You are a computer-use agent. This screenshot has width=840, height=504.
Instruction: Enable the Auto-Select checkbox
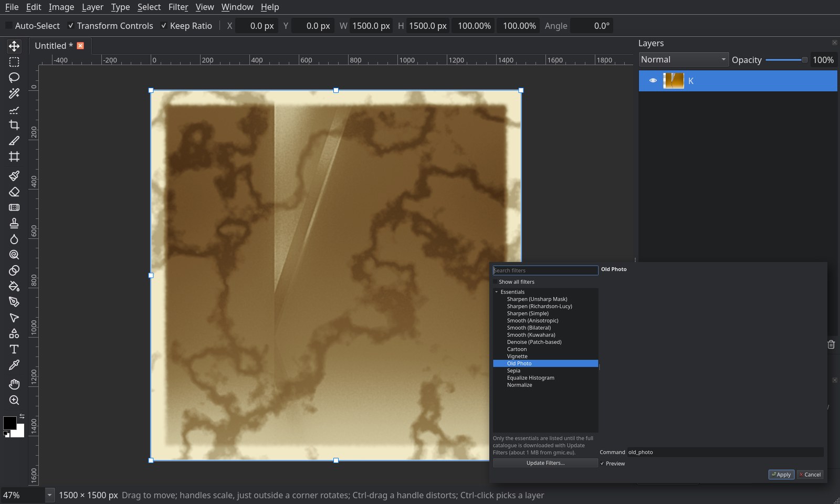pos(8,26)
